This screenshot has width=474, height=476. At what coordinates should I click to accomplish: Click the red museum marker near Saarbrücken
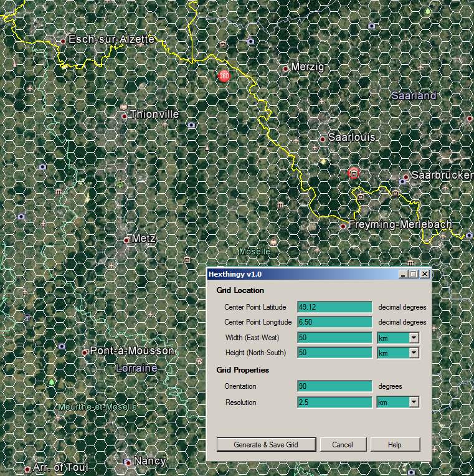click(354, 173)
